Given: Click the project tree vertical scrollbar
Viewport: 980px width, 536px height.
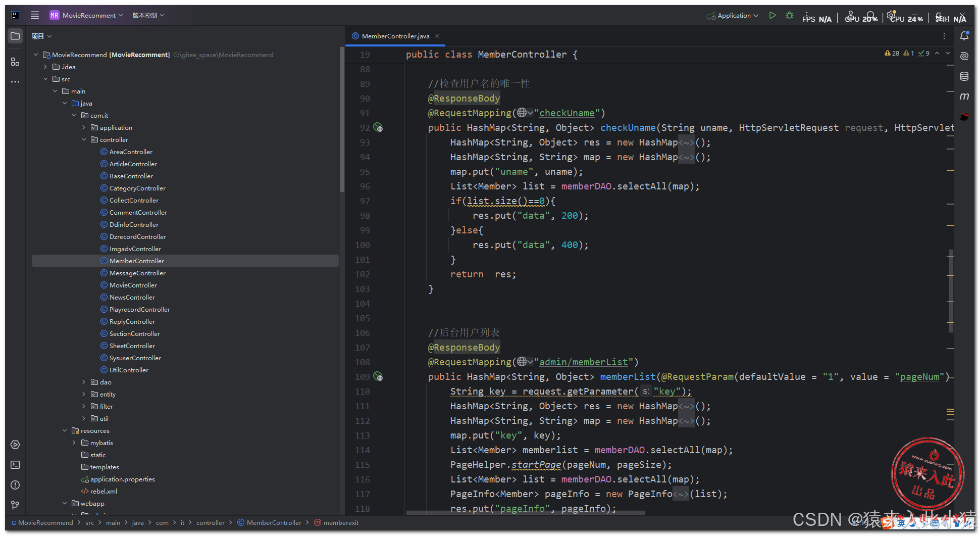Looking at the screenshot, I should [342, 120].
